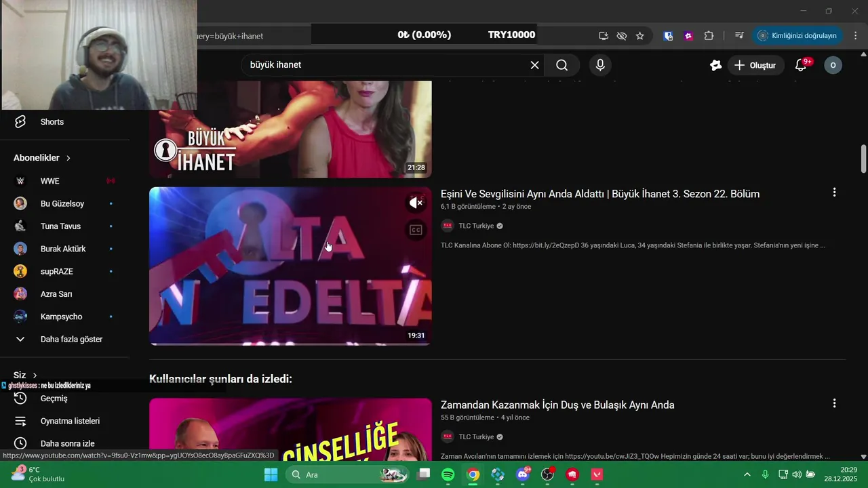Click 'Kimliğinizi doğrulayın' profile button

pyautogui.click(x=797, y=36)
